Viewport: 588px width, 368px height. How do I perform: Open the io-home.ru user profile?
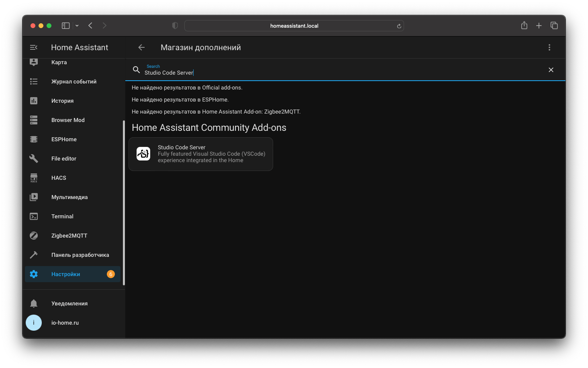(x=65, y=323)
